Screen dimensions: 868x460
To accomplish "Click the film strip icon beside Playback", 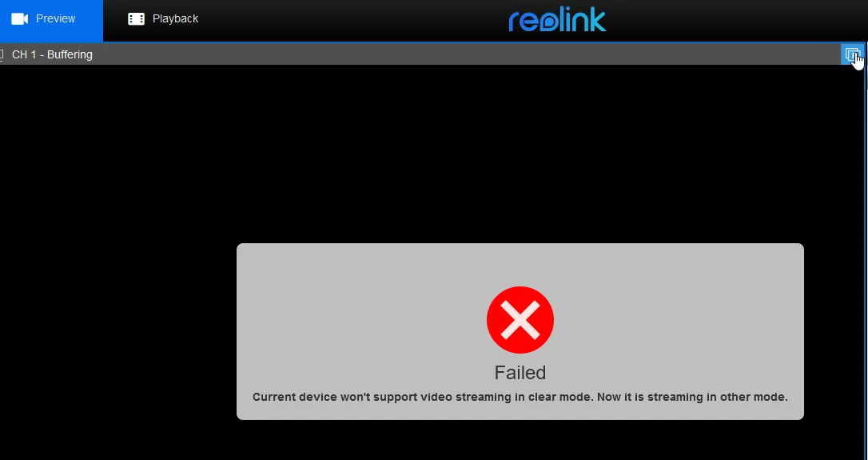I will click(x=136, y=19).
